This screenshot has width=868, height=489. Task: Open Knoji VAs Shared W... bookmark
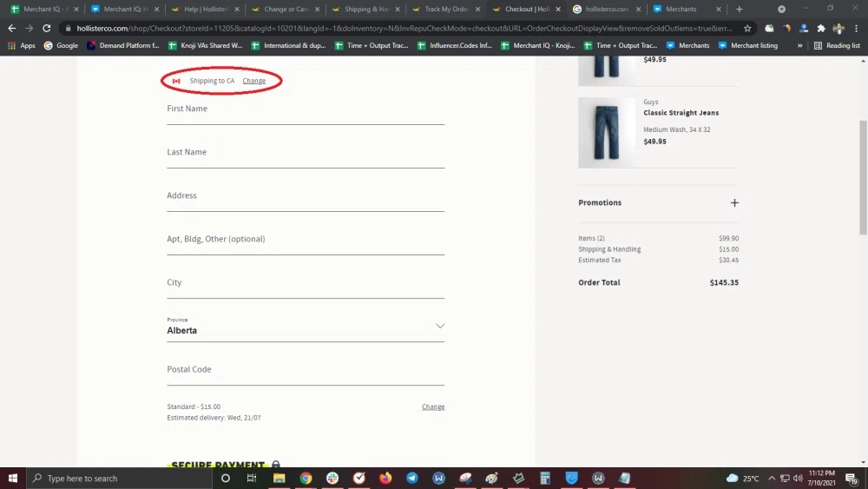(206, 45)
